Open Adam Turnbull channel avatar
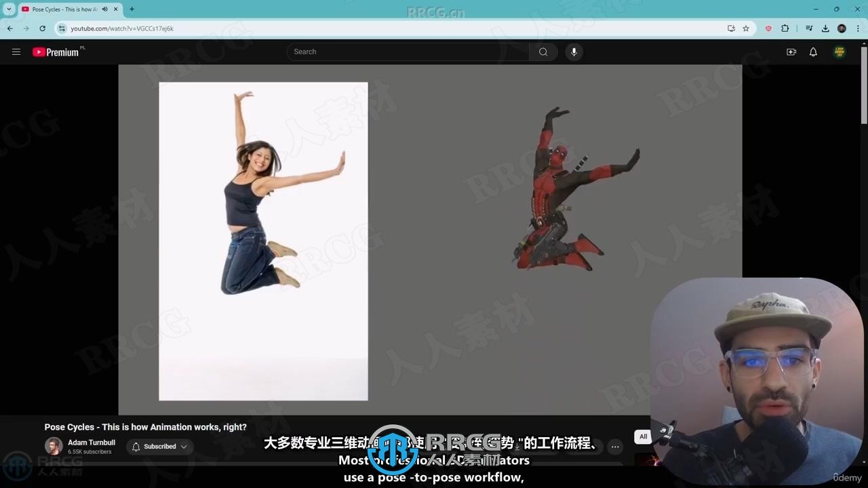This screenshot has height=488, width=868. [x=54, y=446]
